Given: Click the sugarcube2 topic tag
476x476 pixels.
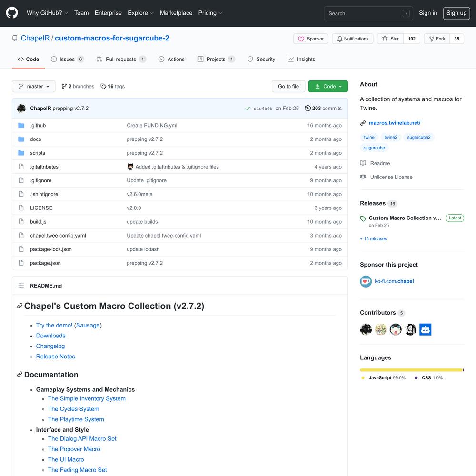Looking at the screenshot, I should tap(418, 137).
